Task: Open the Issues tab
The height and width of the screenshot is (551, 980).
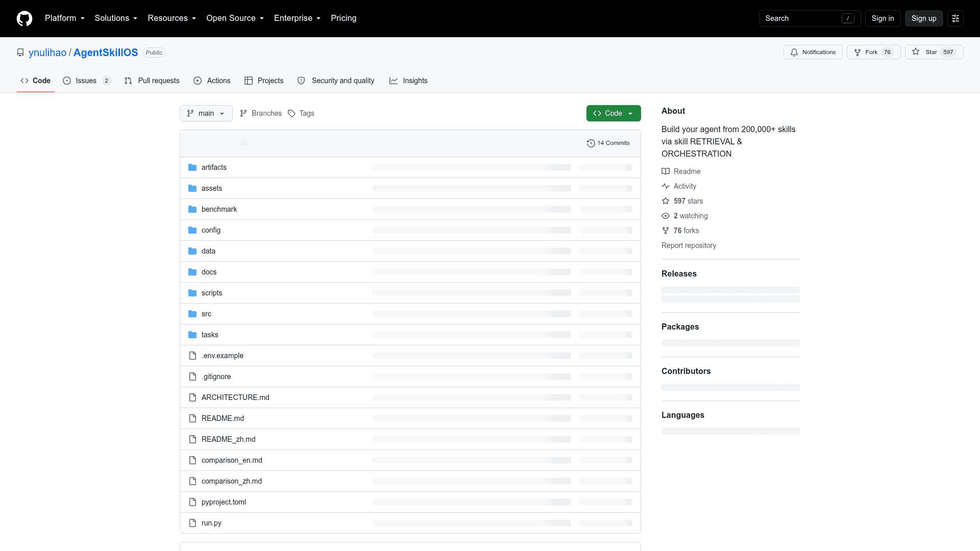Action: [87, 81]
